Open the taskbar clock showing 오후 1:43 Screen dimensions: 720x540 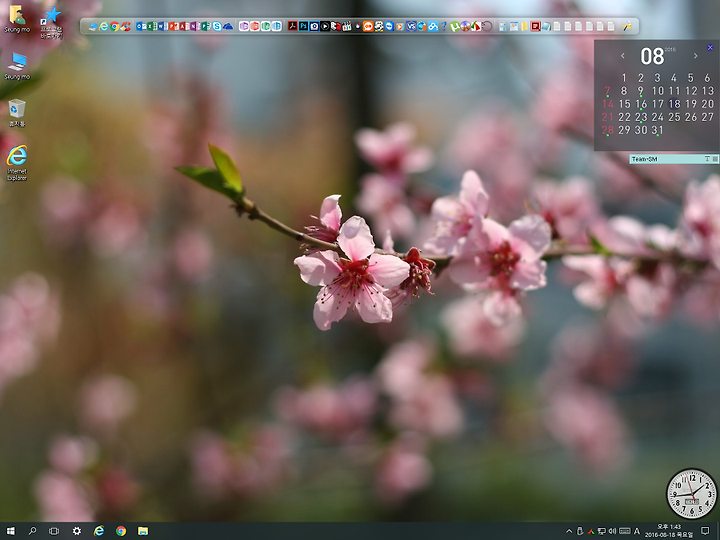(x=669, y=531)
